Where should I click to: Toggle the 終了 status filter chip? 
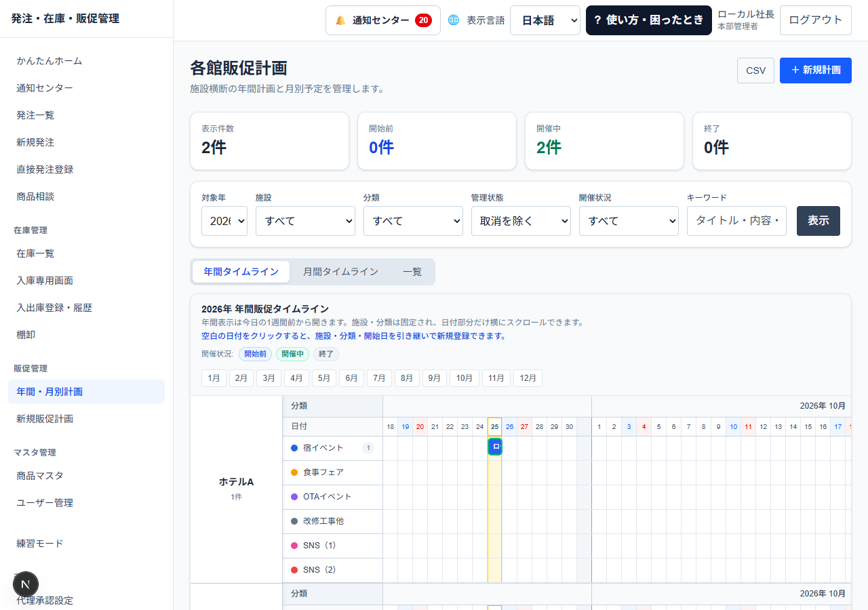tap(326, 354)
